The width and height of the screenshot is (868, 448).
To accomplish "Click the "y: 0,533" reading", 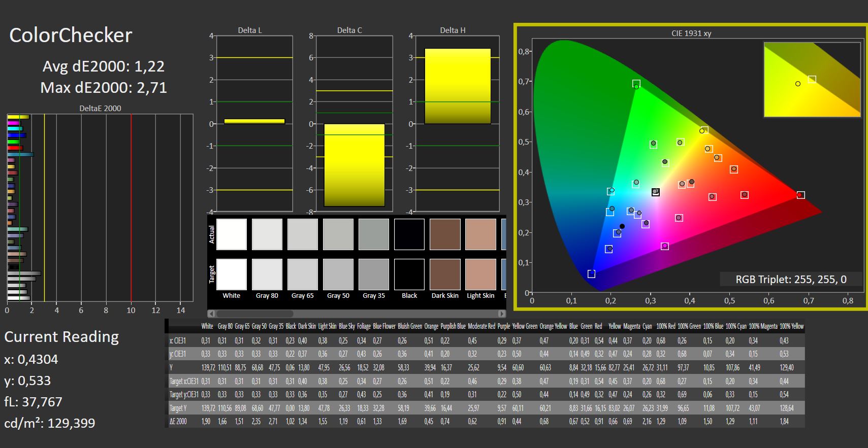I will [27, 381].
